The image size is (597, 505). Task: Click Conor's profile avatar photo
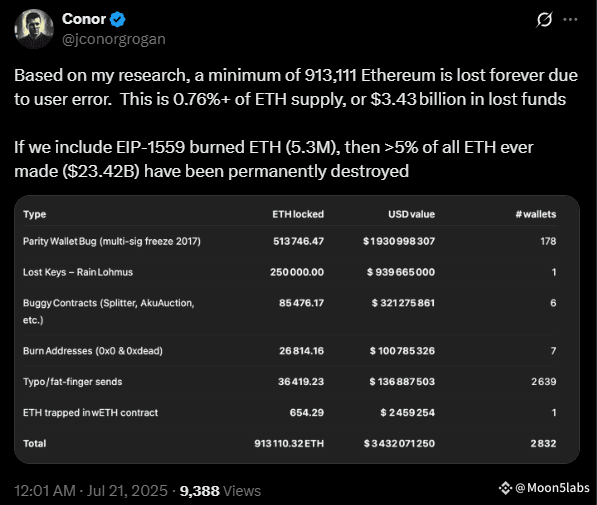34,29
